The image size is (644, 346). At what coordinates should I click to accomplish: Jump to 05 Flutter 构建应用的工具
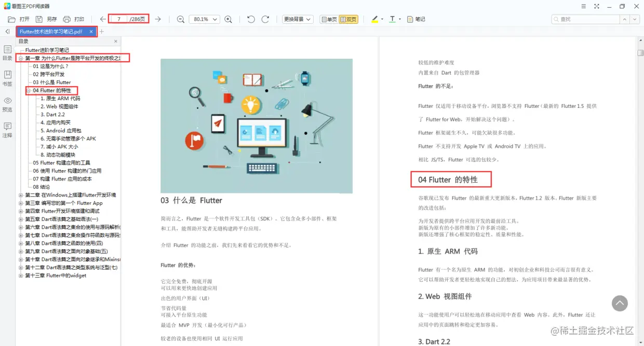coord(61,163)
